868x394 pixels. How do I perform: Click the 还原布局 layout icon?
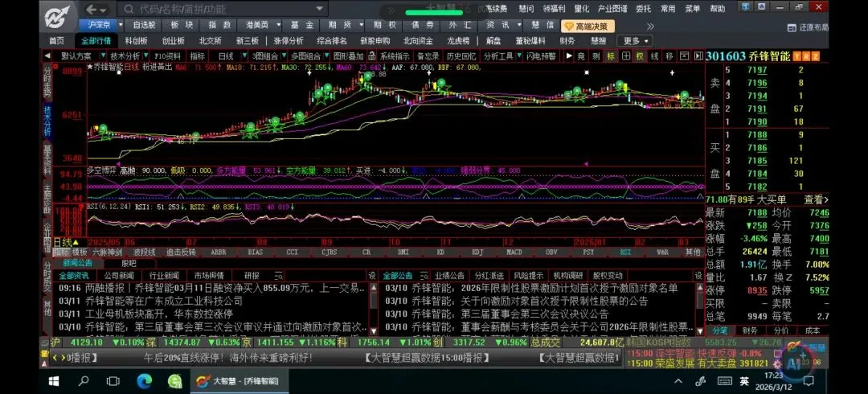click(x=793, y=27)
